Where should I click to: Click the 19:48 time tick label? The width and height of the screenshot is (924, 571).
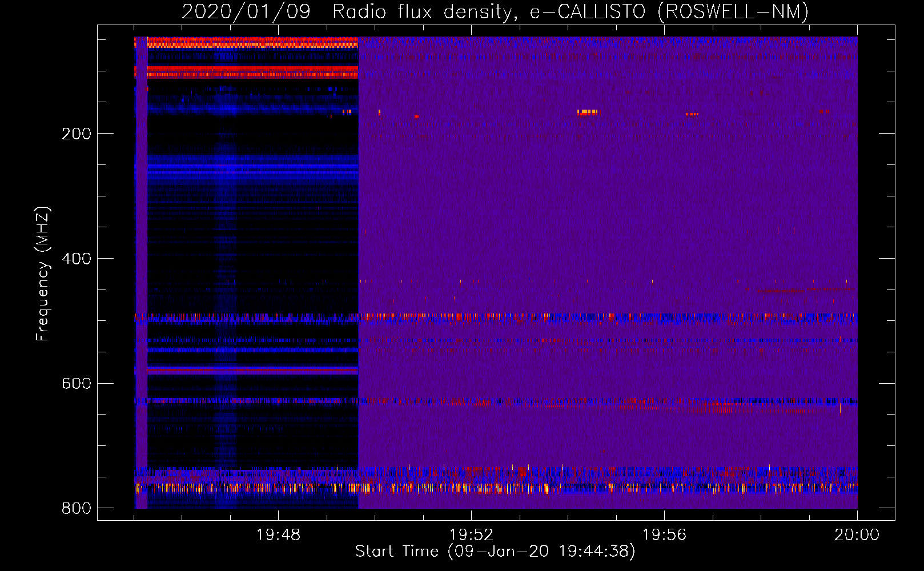278,535
